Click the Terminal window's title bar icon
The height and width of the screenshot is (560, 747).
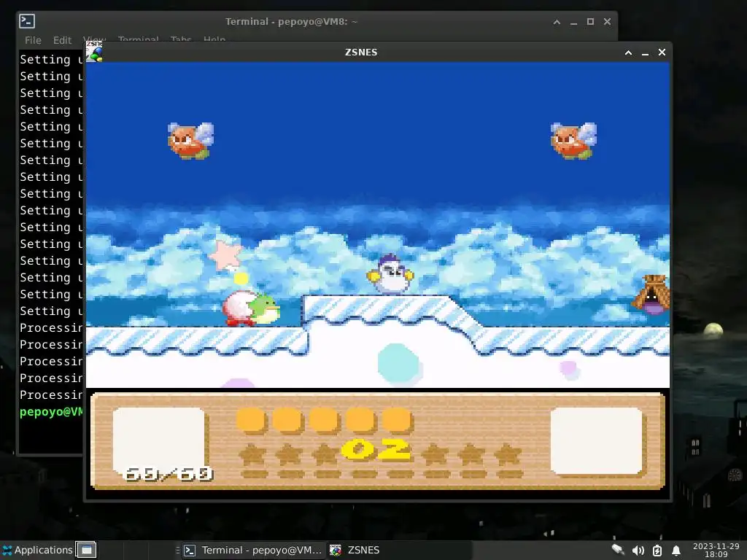coord(27,21)
